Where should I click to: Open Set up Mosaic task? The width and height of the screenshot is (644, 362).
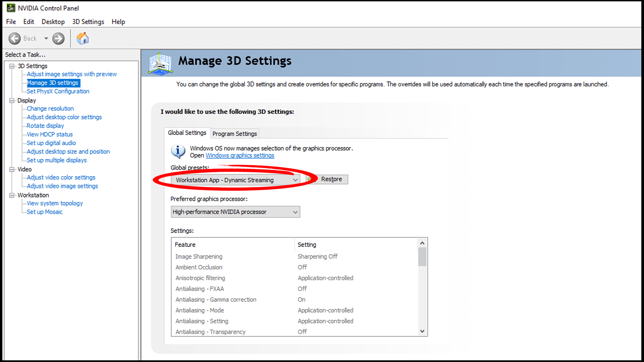(x=45, y=212)
